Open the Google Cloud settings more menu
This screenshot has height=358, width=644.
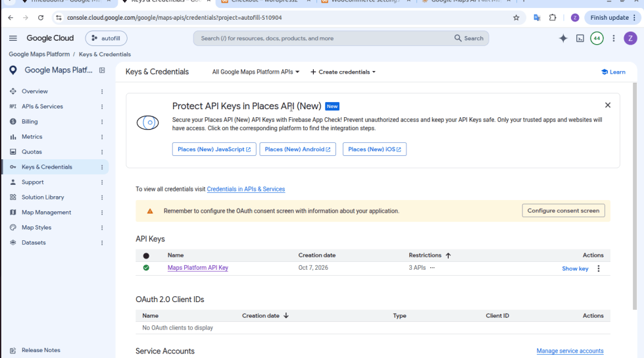click(x=614, y=38)
